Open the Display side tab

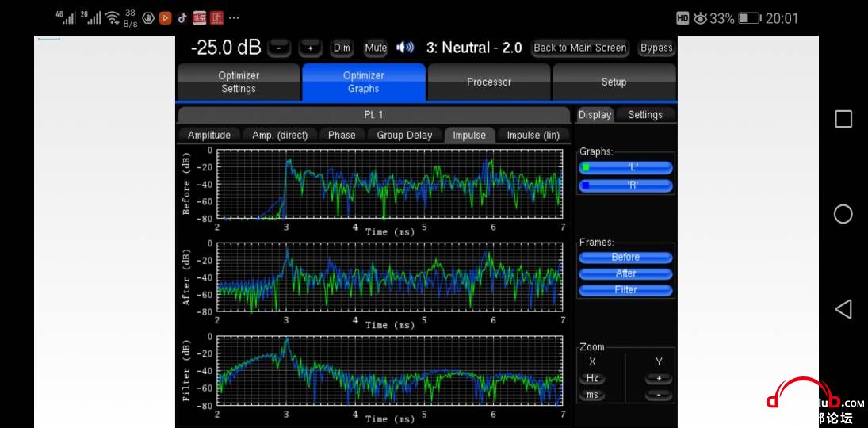point(595,115)
